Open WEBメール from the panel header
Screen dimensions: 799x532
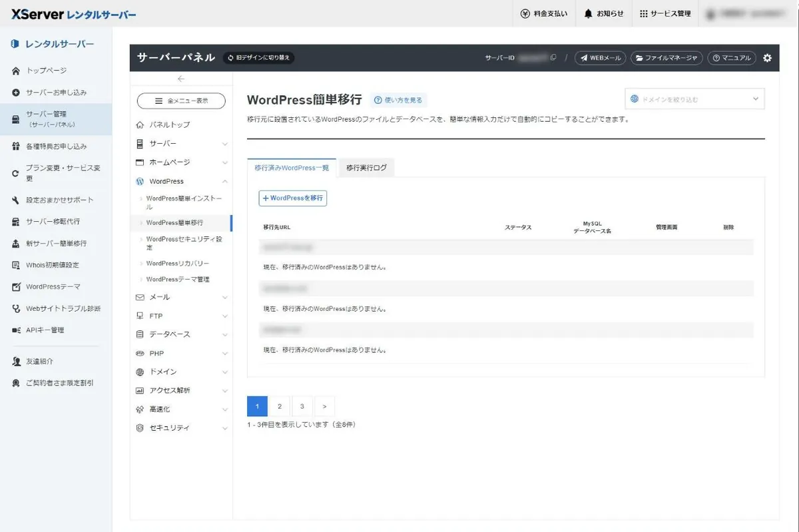[x=601, y=58]
